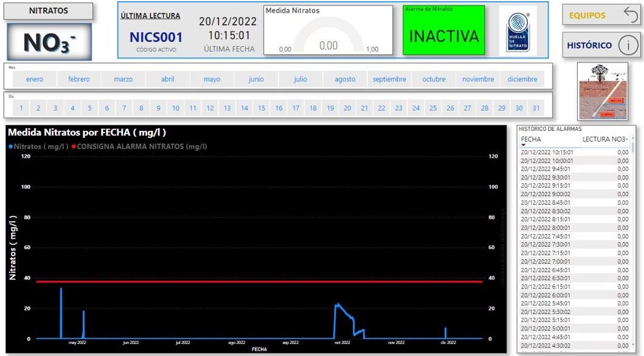This screenshot has width=644, height=356.
Task: Select day 5 in day slicer
Action: (x=89, y=108)
